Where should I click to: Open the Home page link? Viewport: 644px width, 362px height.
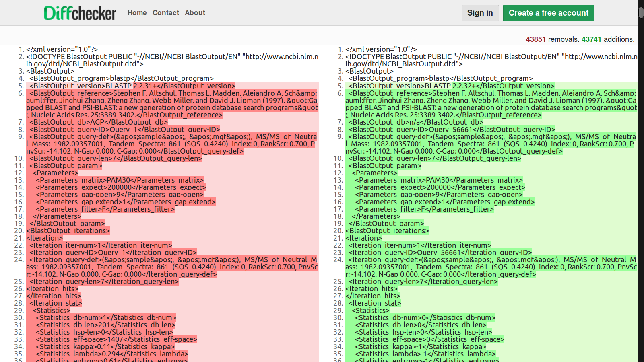click(x=137, y=13)
